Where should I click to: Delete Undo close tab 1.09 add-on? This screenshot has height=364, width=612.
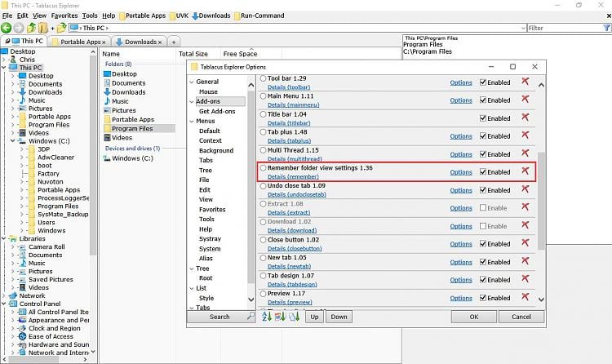(526, 189)
